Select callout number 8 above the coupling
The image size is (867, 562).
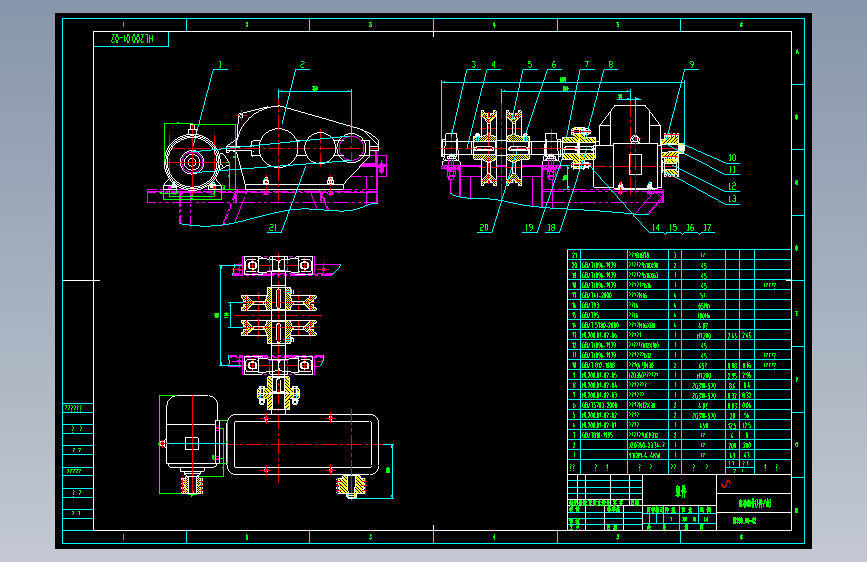coord(611,65)
